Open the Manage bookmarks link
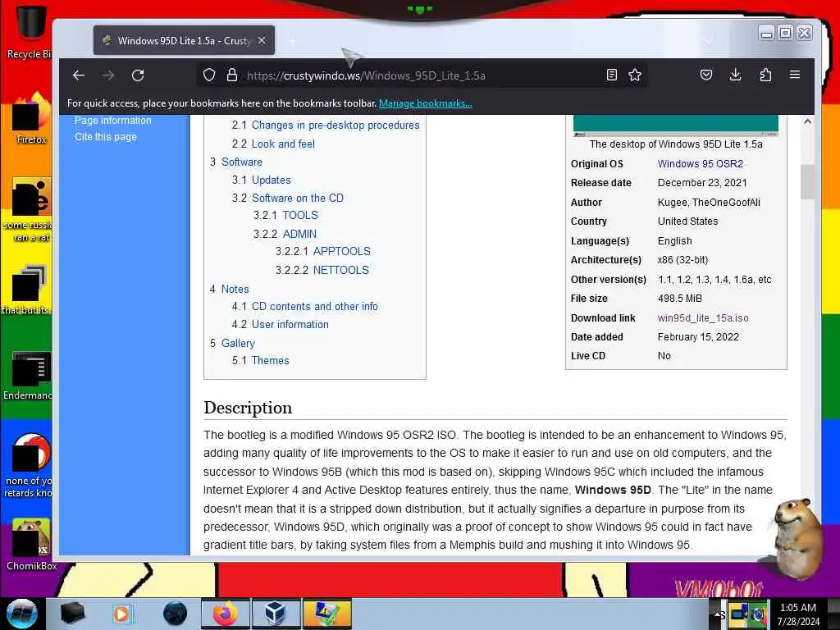This screenshot has height=630, width=840. 426,103
